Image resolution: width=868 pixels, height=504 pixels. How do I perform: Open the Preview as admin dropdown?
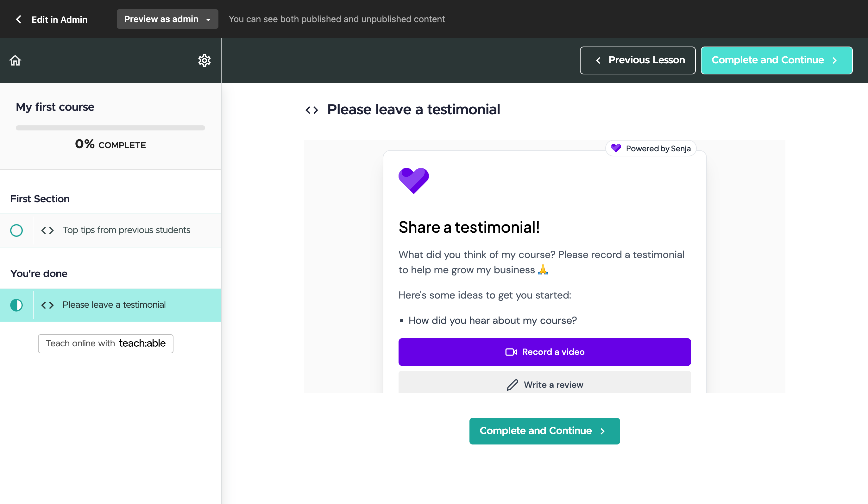pos(167,19)
